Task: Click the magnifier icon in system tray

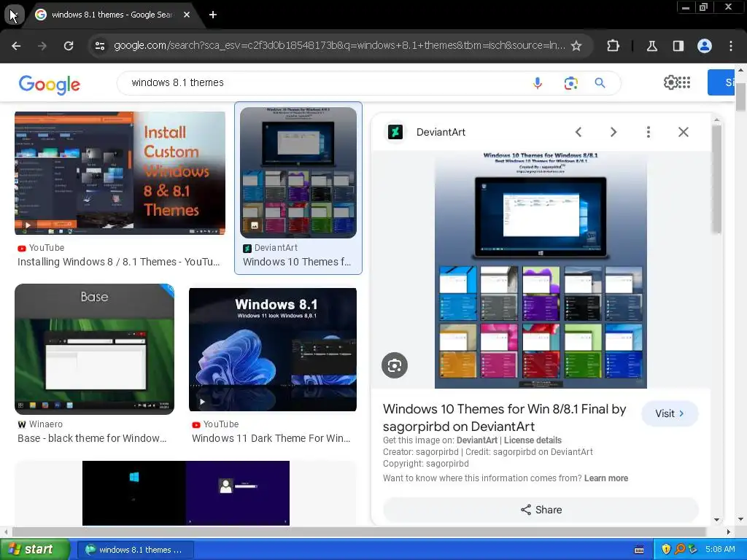Action: [680, 550]
